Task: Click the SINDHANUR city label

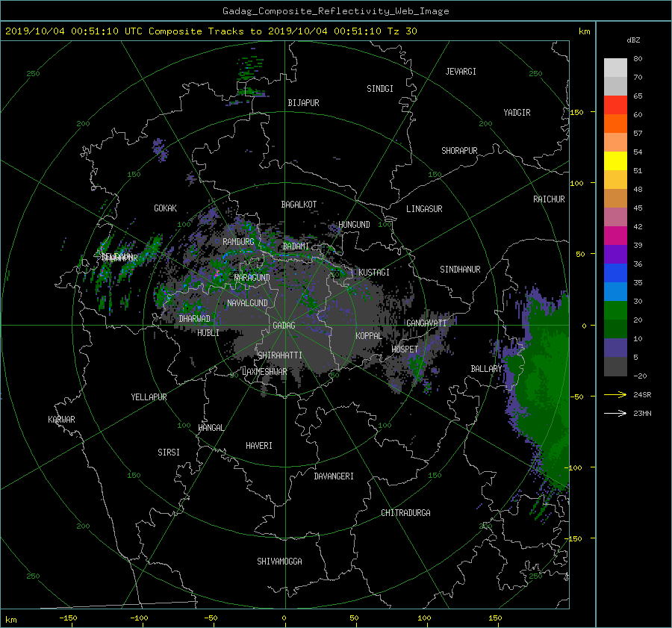Action: (x=460, y=270)
